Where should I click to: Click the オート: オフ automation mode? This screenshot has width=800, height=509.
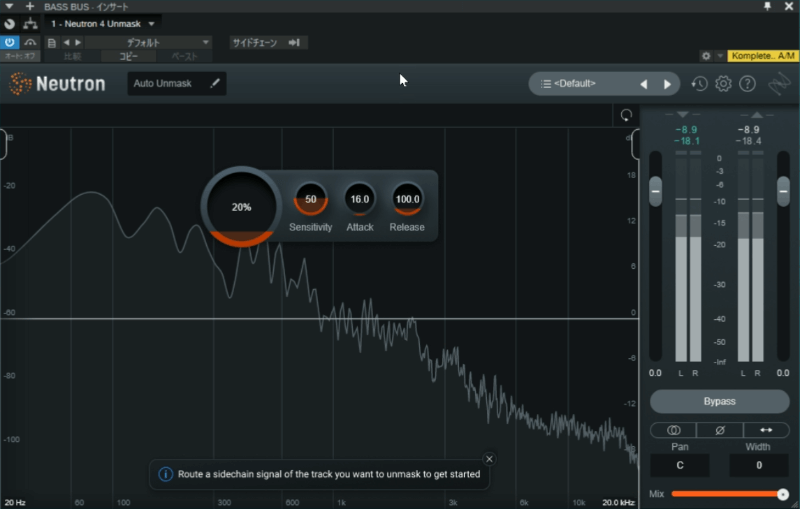click(20, 56)
